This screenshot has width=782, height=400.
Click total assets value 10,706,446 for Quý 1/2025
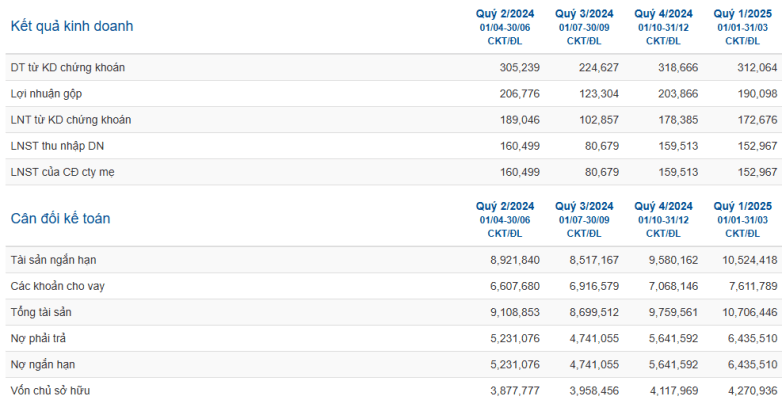750,312
